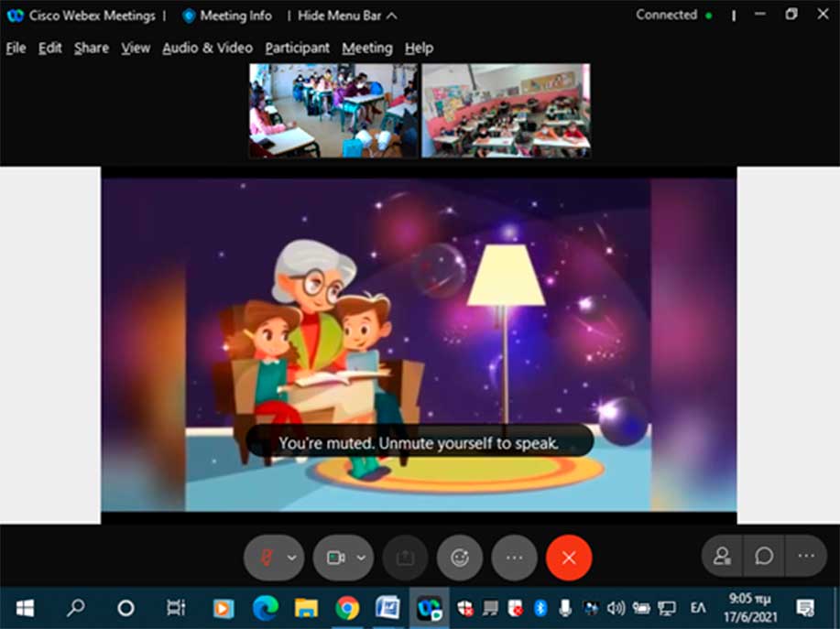This screenshot has height=629, width=840.
Task: Open panel options ellipsis at right
Action: [806, 556]
